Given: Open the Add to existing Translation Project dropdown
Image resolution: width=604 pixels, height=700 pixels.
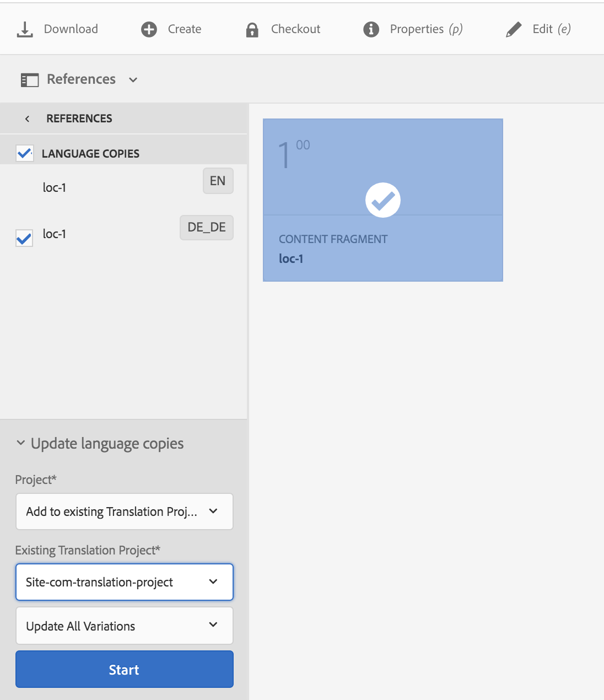Looking at the screenshot, I should [x=125, y=511].
